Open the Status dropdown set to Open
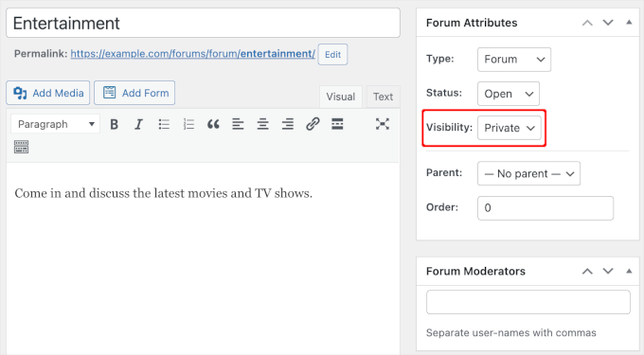Screen dimensions: 644x355 (509, 94)
